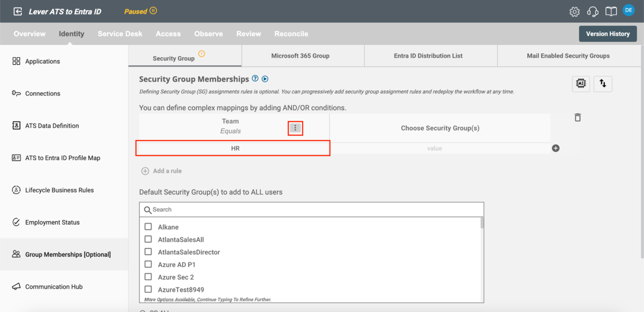Tick the AtlantaSalesDirector checkbox
The width and height of the screenshot is (644, 312).
148,252
